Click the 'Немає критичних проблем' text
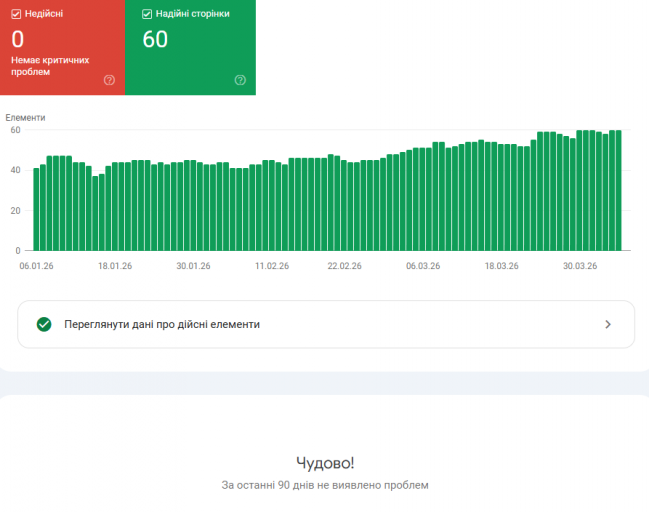649x512 pixels. [50, 66]
